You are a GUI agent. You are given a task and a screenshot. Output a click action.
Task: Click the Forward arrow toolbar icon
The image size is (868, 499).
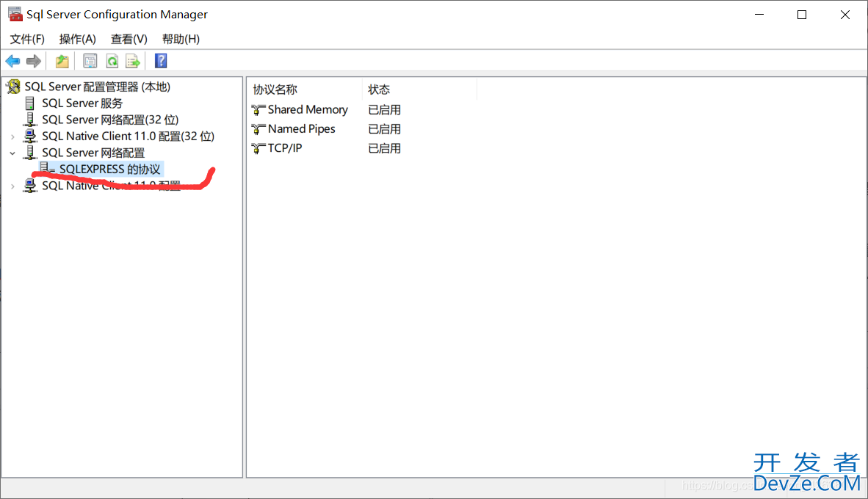pos(34,61)
